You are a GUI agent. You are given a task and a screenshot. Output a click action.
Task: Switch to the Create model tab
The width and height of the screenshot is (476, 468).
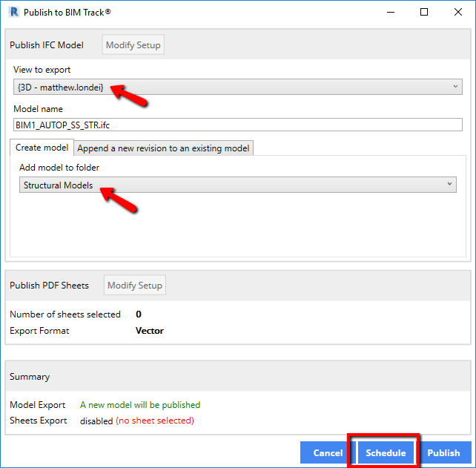coord(42,148)
